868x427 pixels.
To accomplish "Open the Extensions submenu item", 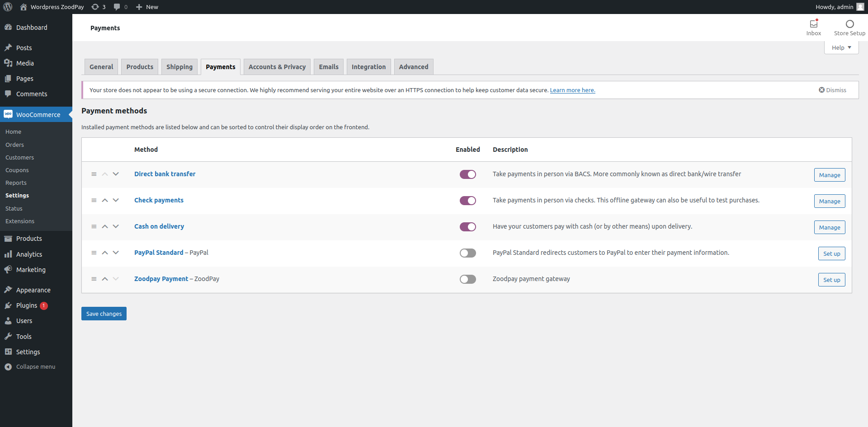I will point(20,221).
